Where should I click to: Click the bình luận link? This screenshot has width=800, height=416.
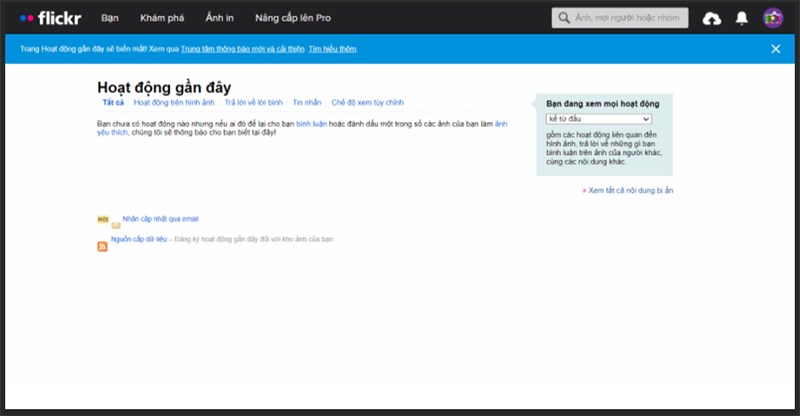[x=311, y=124]
